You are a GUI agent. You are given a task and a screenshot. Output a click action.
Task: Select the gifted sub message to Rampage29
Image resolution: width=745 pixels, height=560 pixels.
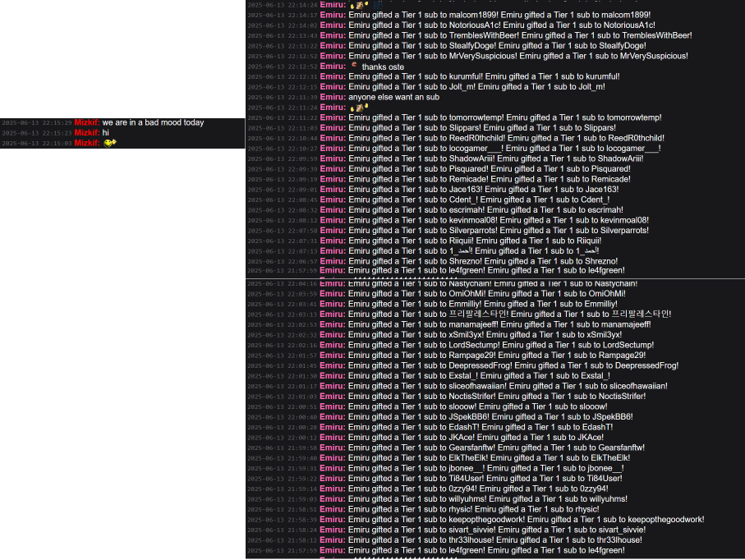497,356
